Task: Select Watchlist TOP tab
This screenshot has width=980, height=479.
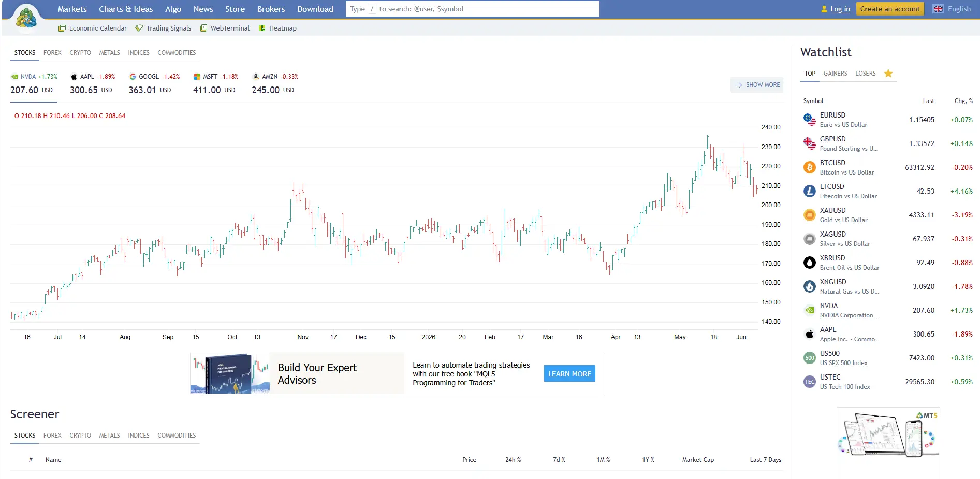Action: click(810, 74)
